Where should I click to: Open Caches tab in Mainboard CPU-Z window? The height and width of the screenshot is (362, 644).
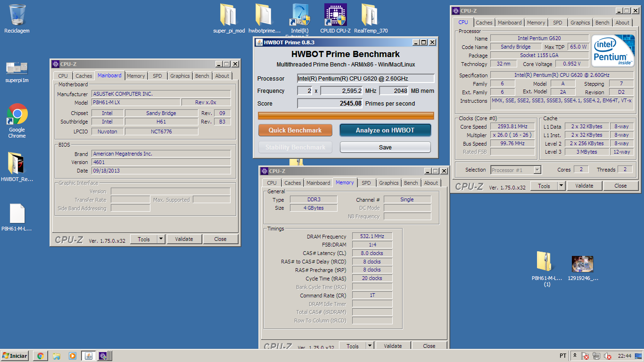pyautogui.click(x=84, y=76)
